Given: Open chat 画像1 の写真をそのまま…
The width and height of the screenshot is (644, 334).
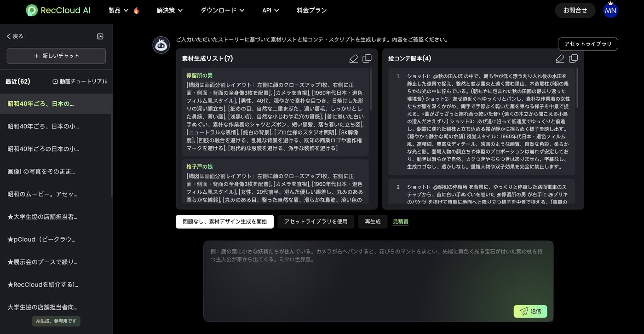Looking at the screenshot, I should [56, 172].
